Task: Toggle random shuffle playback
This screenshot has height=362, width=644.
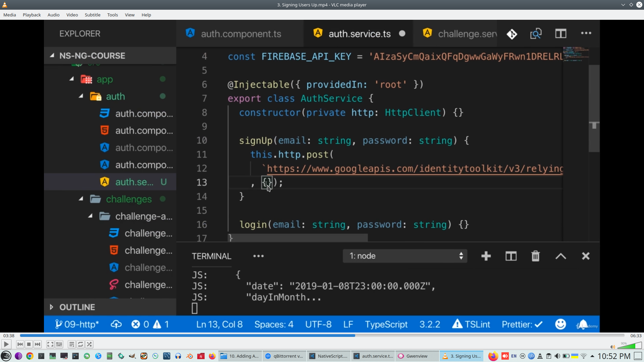Action: [x=89, y=344]
